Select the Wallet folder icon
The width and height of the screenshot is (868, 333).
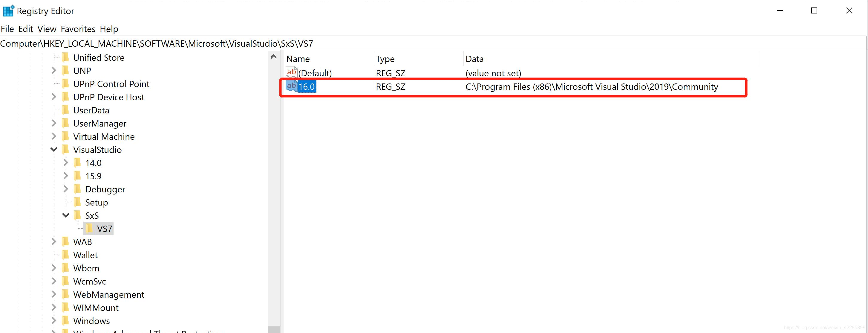[x=66, y=255]
